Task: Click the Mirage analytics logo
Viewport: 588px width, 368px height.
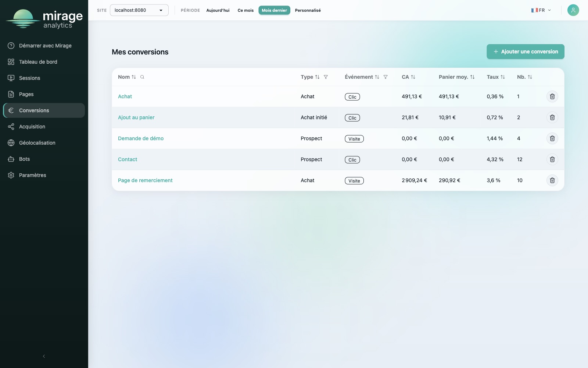Action: [44, 19]
